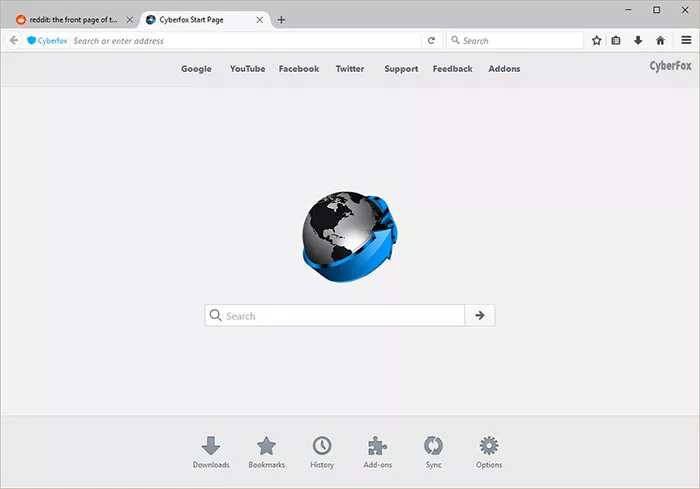700x489 pixels.
Task: Click the back arrow navigation button
Action: coord(14,41)
